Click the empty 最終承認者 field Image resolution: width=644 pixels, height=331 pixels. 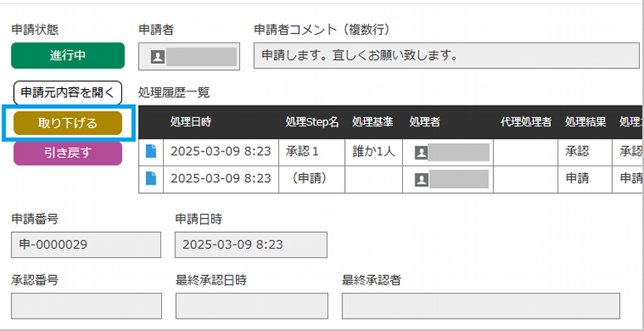[x=480, y=306]
